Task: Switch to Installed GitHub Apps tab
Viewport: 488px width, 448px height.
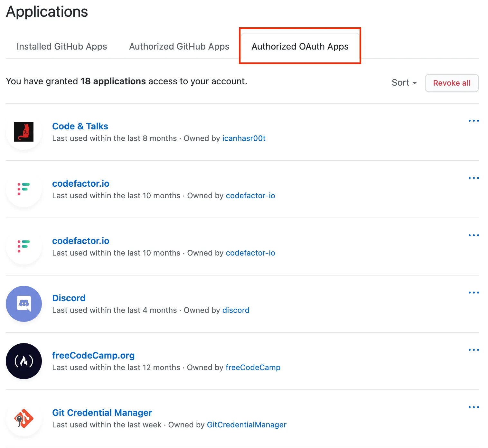Action: pos(62,46)
